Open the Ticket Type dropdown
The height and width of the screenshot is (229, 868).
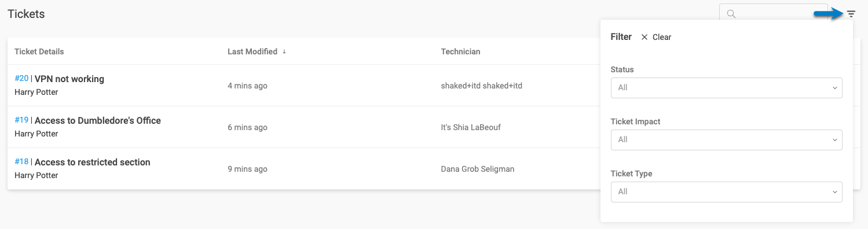726,192
